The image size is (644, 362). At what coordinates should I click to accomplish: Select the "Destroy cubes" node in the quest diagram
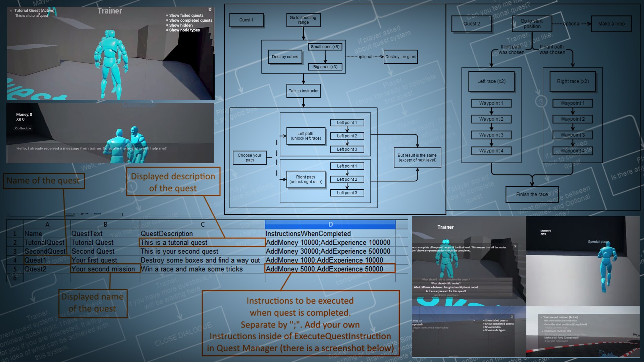[284, 57]
